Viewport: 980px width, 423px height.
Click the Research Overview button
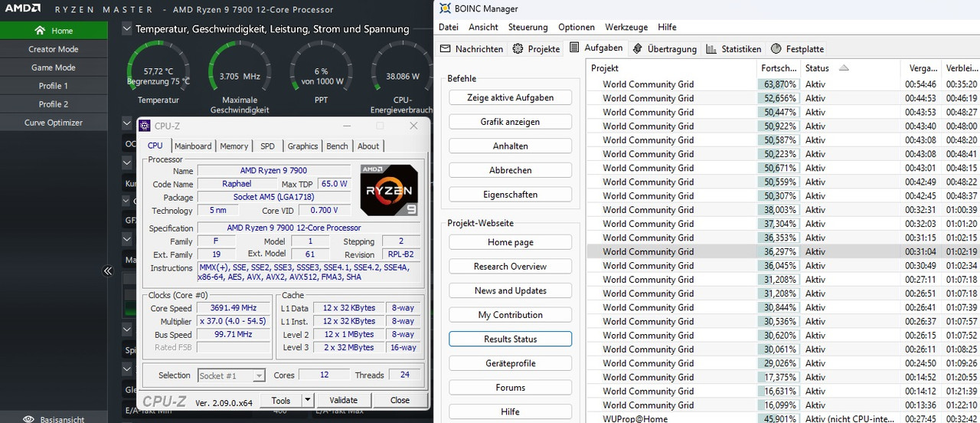point(510,267)
